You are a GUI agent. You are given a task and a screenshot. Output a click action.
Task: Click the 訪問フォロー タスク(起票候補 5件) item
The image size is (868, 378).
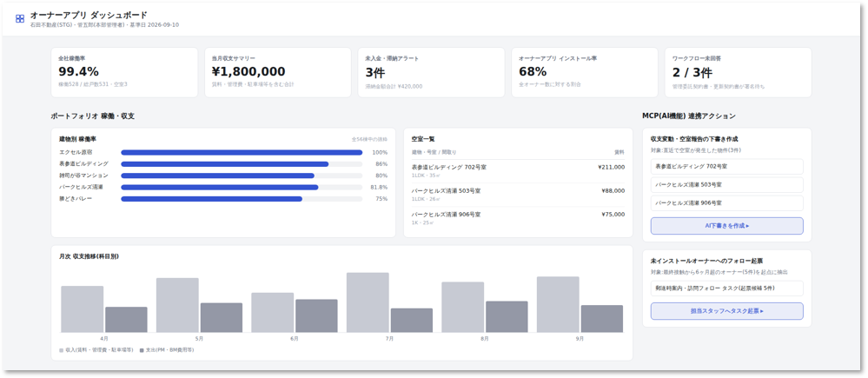pyautogui.click(x=726, y=288)
